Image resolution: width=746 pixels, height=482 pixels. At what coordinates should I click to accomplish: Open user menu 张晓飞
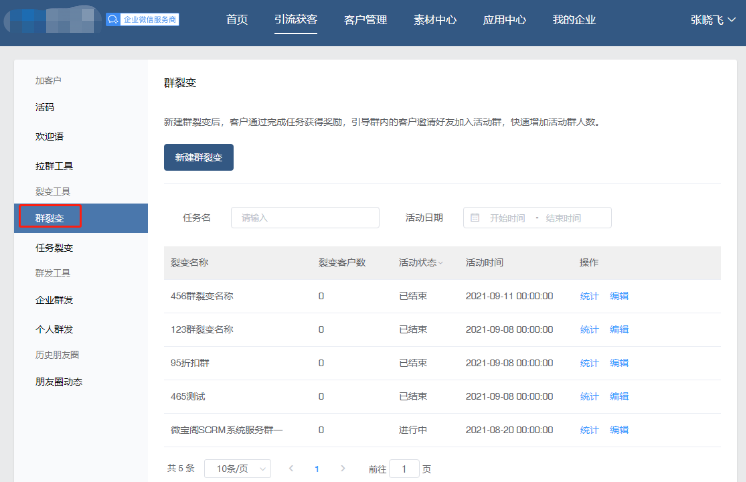click(x=715, y=20)
